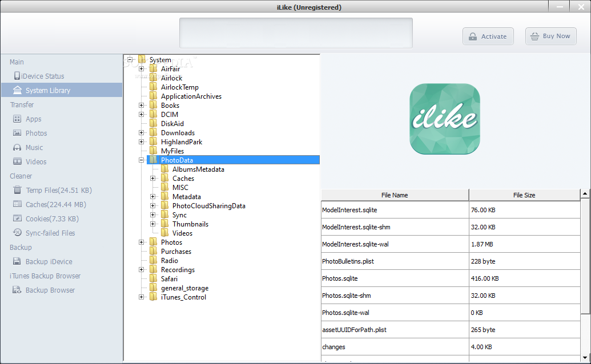Click the Temp Files trash icon
This screenshot has height=364, width=591.
pos(17,190)
